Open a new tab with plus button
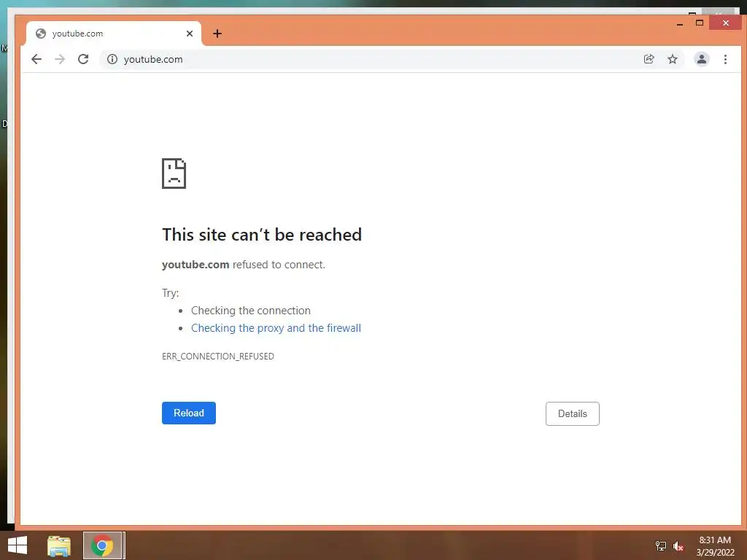747x560 pixels. (x=217, y=34)
